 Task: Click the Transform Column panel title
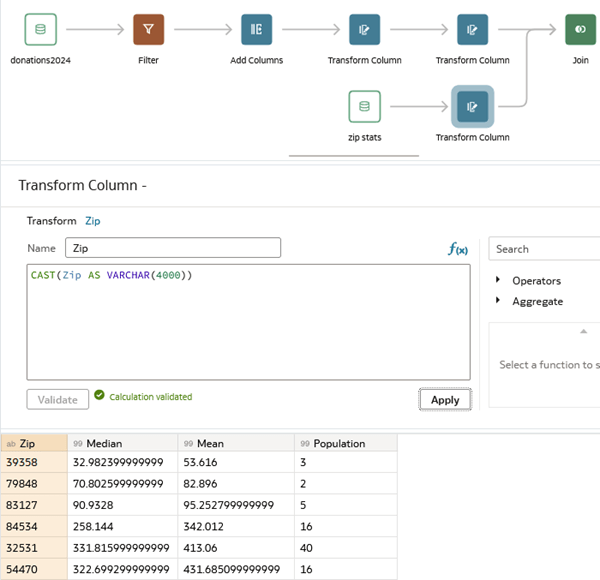click(x=82, y=185)
